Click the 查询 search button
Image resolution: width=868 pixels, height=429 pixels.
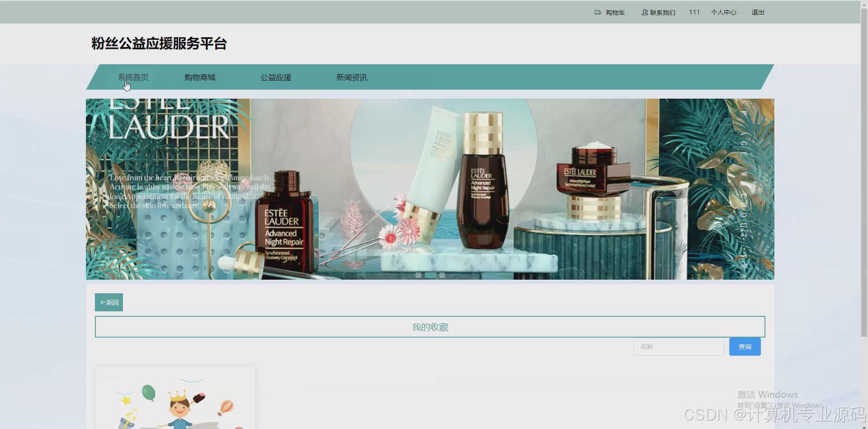pos(745,347)
